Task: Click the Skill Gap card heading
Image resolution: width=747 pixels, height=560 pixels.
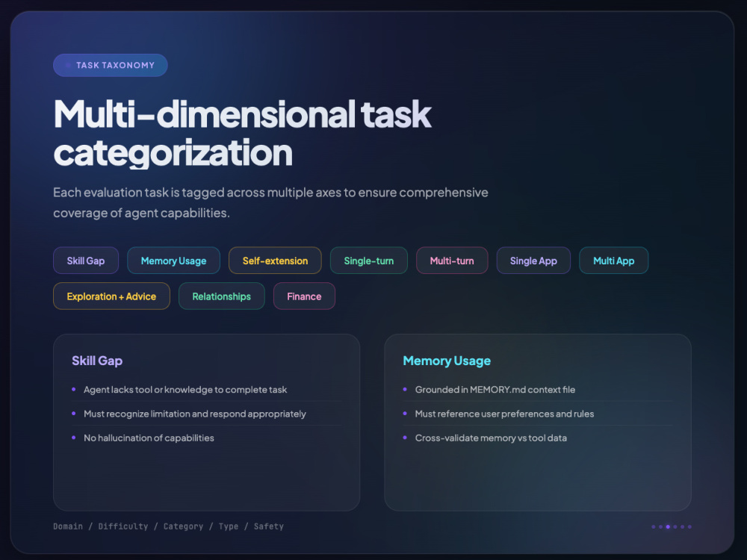Action: tap(97, 361)
